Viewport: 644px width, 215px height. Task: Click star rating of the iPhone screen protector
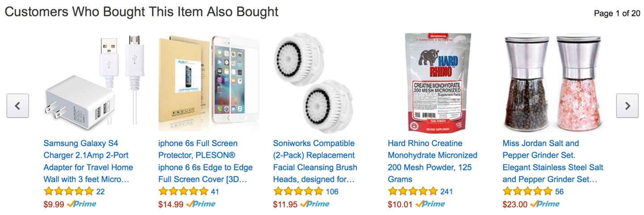click(x=183, y=192)
